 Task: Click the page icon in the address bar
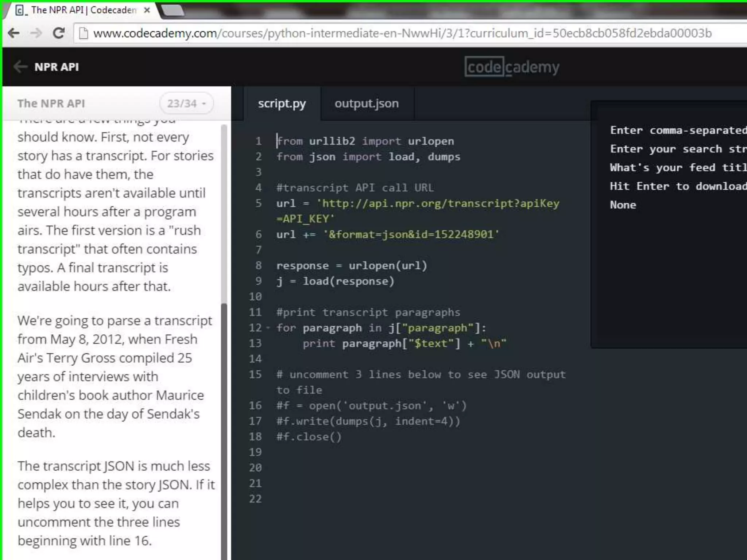tap(84, 33)
